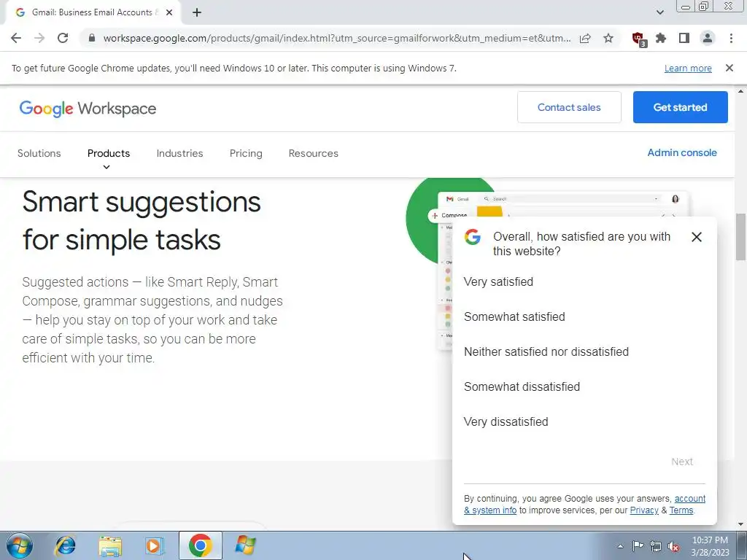Open a new tab with the plus button
The width and height of the screenshot is (747, 560).
click(x=197, y=12)
